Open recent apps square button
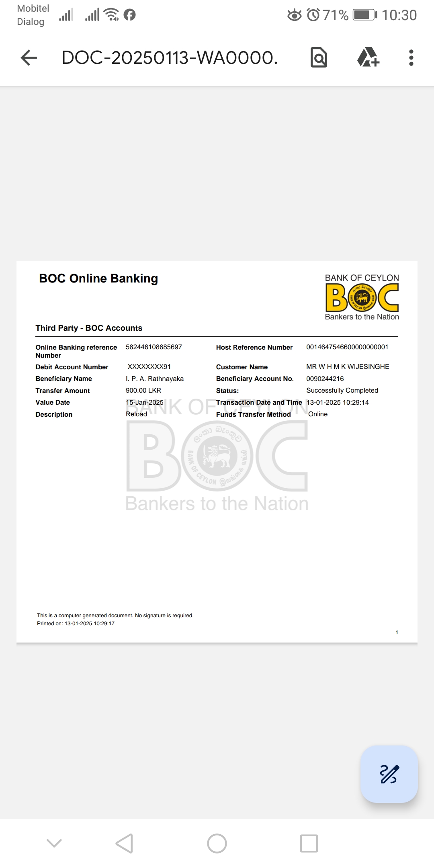This screenshot has width=434, height=868. pyautogui.click(x=309, y=843)
